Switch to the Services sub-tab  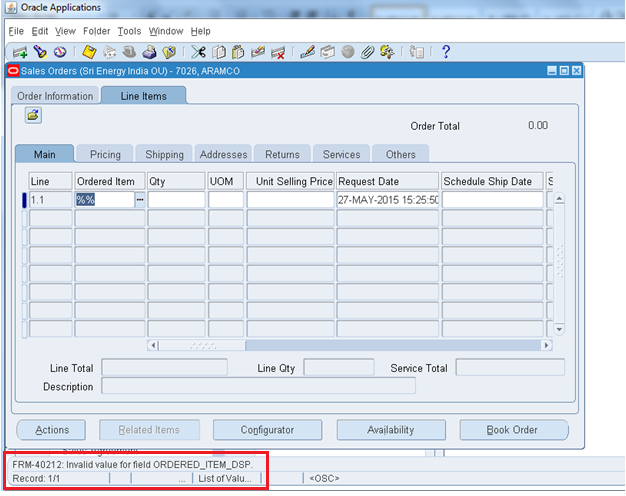[x=341, y=154]
